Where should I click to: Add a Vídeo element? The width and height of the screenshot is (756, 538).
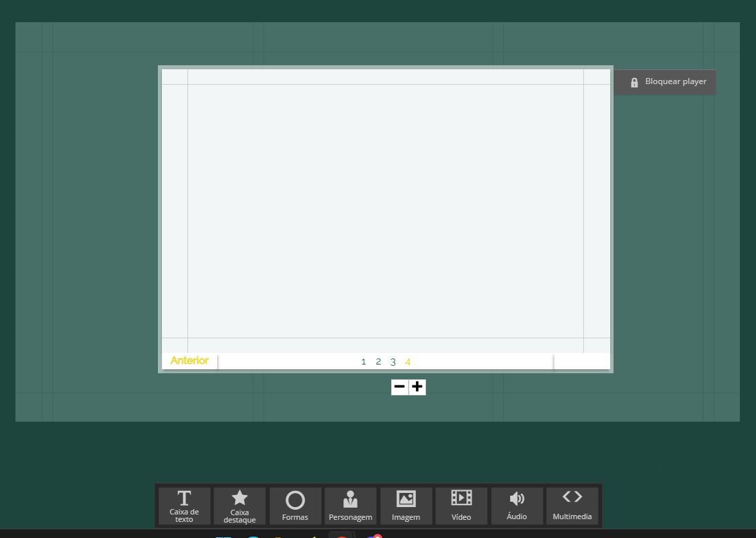point(461,506)
